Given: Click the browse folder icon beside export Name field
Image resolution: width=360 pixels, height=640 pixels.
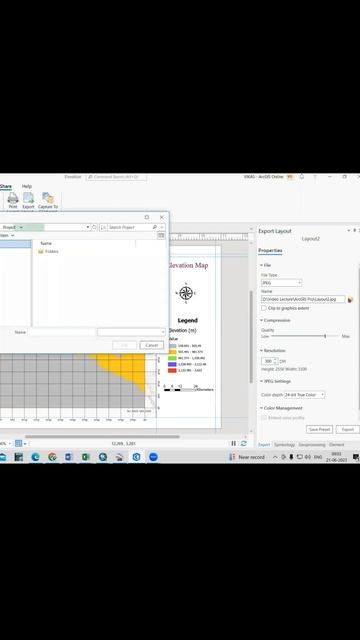Looking at the screenshot, I should [350, 300].
